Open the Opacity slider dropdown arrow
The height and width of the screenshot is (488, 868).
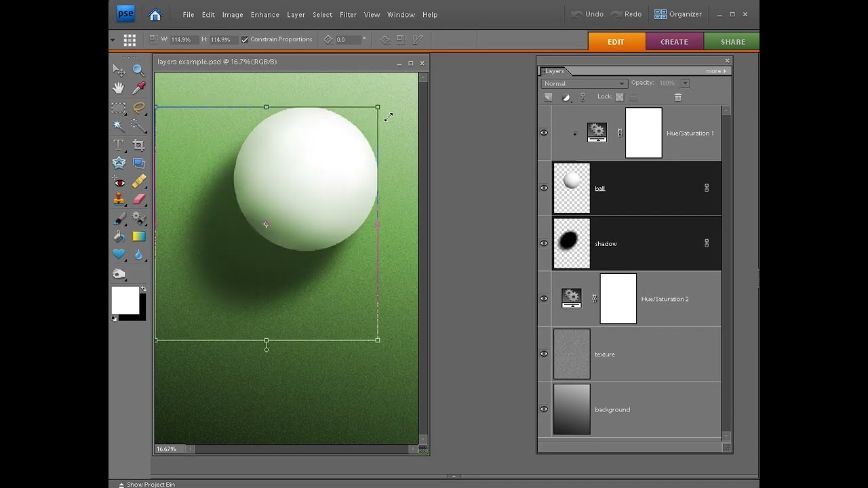(685, 83)
